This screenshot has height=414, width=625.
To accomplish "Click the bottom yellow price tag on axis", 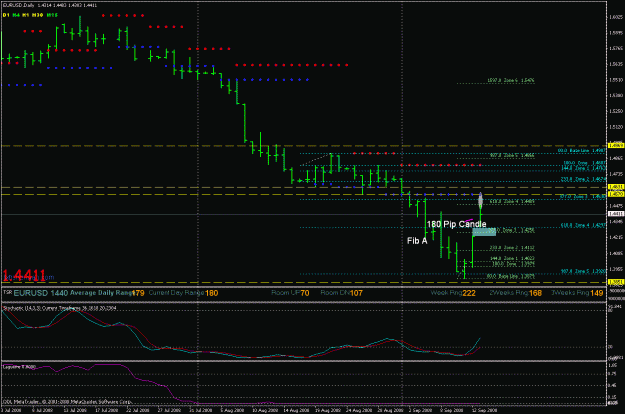I will (615, 282).
